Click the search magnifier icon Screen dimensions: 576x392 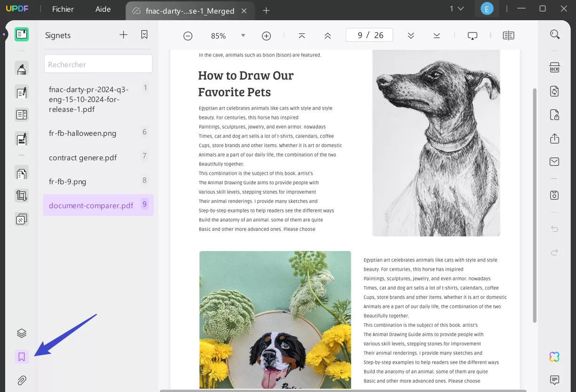tap(555, 34)
